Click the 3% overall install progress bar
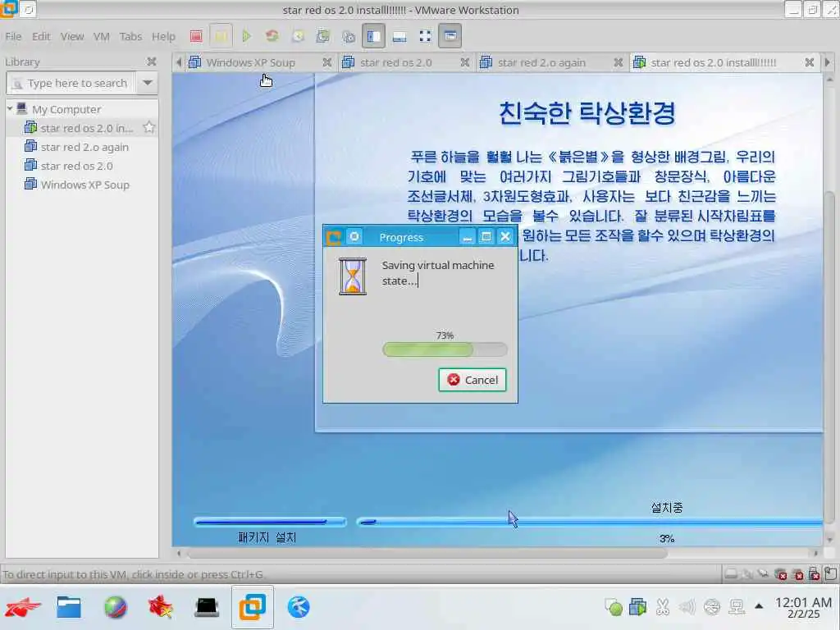This screenshot has height=630, width=840. tap(589, 522)
